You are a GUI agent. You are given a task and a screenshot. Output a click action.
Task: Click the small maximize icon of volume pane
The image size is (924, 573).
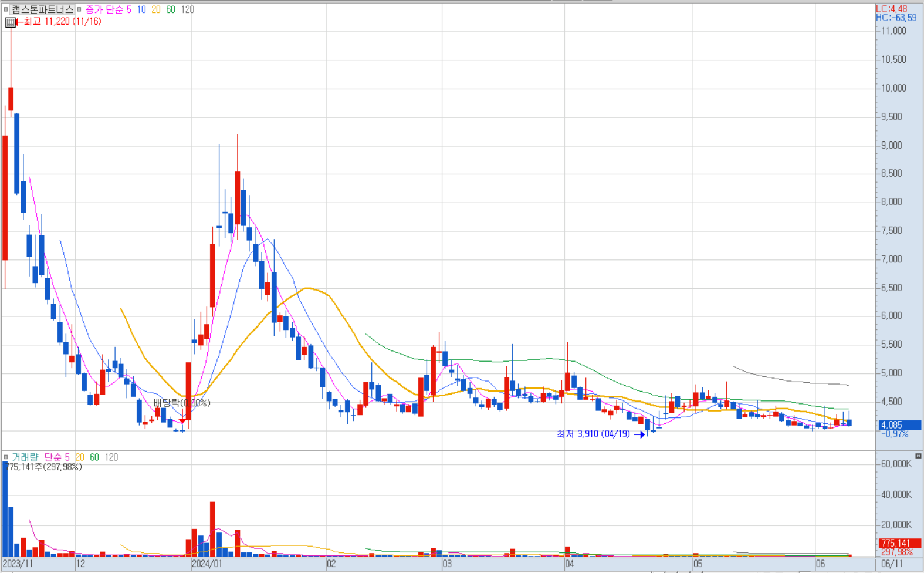[x=918, y=456]
